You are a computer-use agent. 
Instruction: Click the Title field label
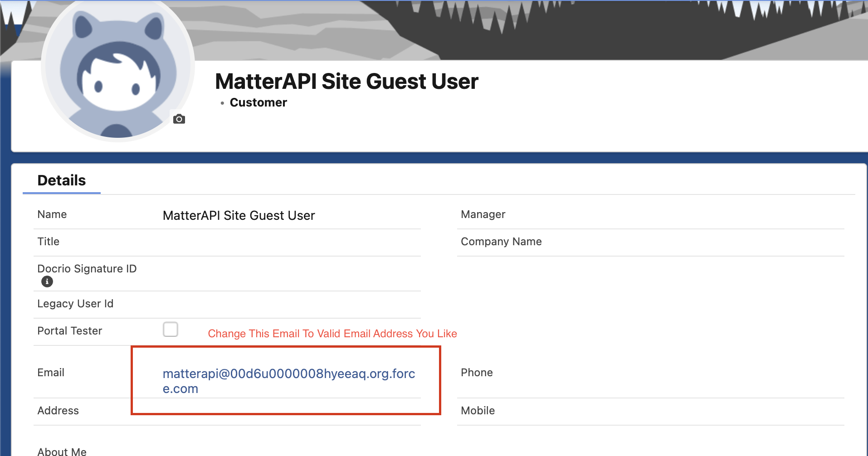pos(49,242)
